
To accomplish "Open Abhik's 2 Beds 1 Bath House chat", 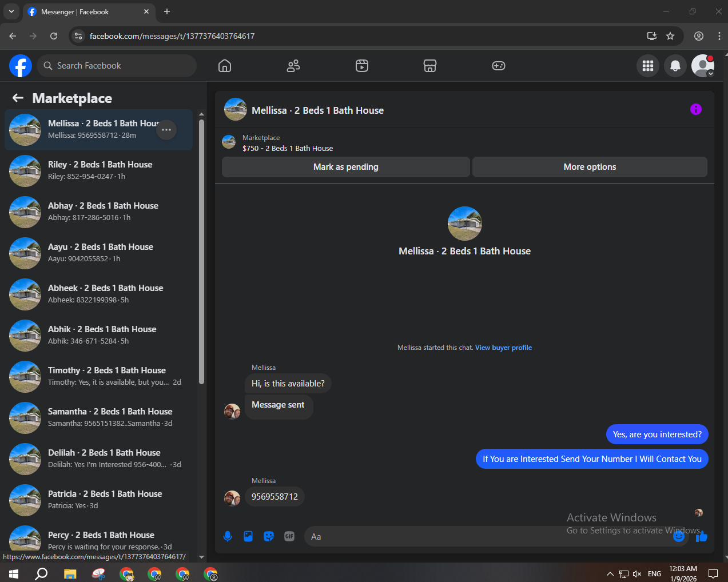I will (98, 336).
